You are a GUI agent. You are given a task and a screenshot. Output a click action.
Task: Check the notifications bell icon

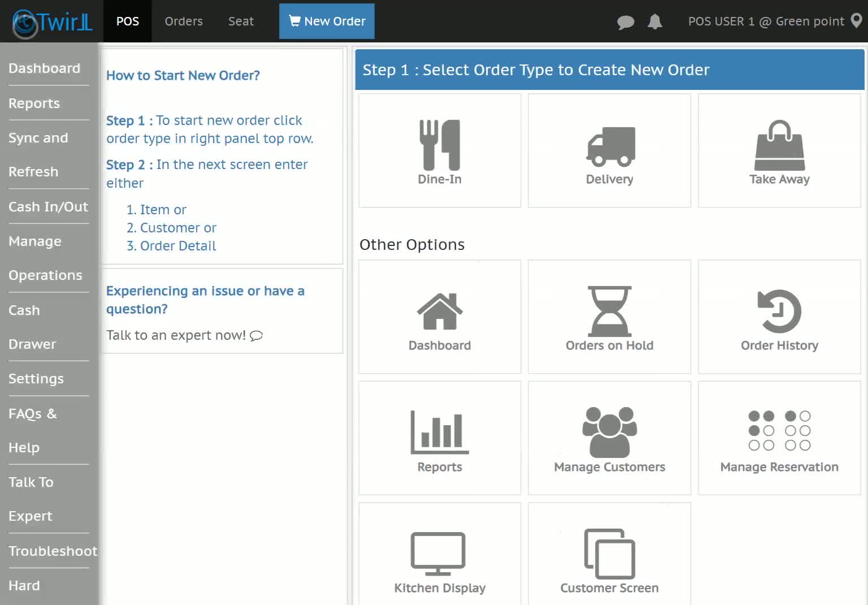click(655, 21)
